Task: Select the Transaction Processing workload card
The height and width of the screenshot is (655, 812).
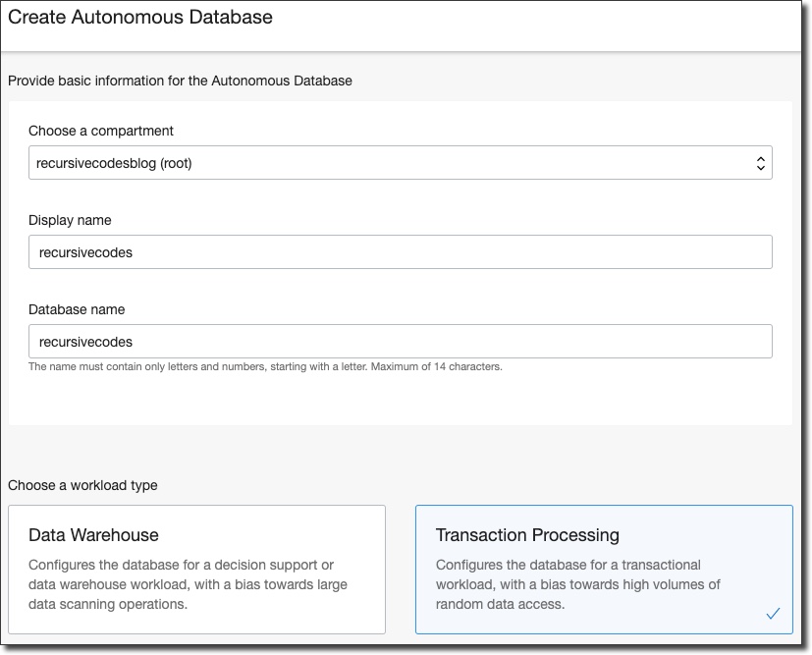Action: (x=604, y=570)
